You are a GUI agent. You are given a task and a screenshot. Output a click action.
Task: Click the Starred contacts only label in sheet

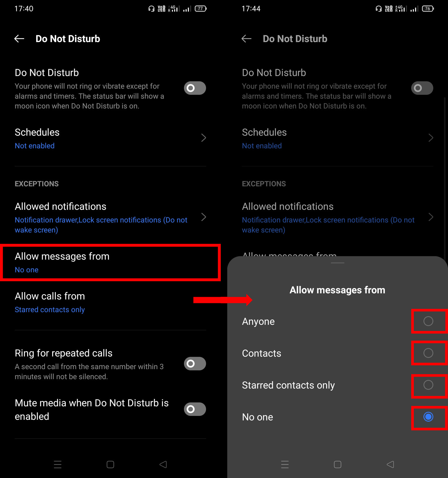(x=288, y=385)
